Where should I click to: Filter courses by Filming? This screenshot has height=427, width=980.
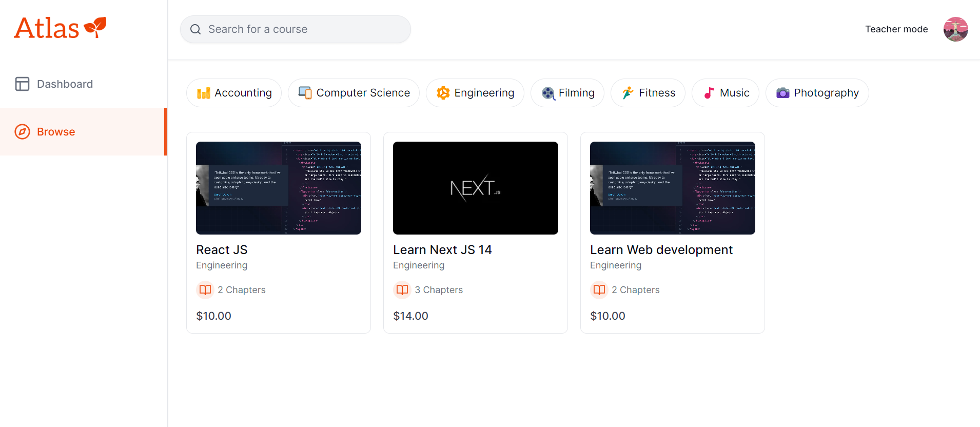pos(567,93)
